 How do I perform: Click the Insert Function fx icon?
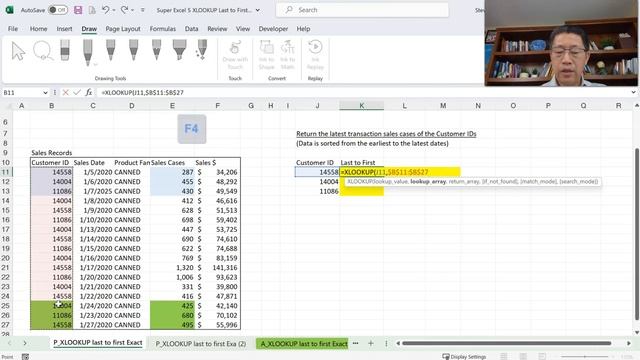[89, 93]
